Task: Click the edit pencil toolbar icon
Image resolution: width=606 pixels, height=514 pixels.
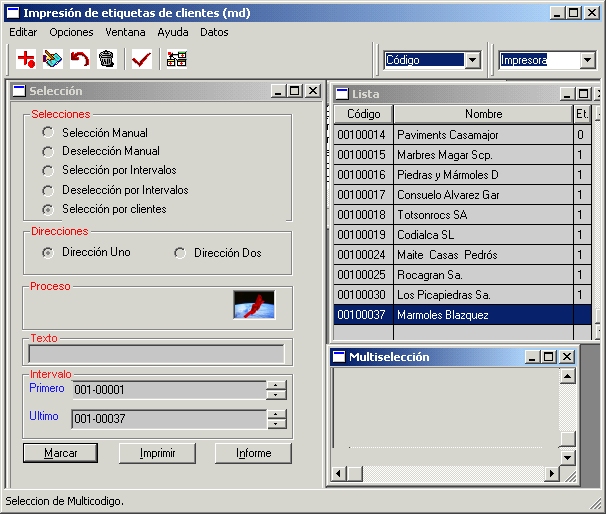Action: 53,59
